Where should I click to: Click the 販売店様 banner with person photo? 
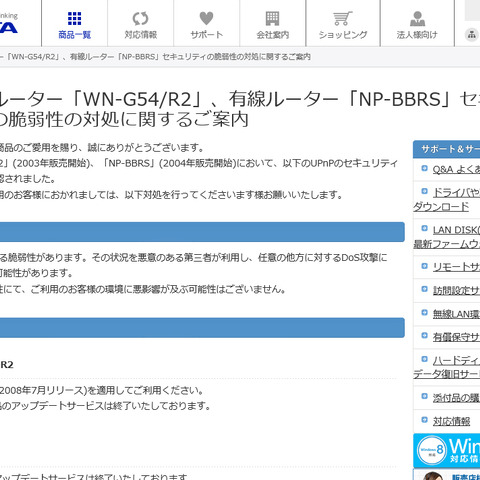tap(447, 474)
